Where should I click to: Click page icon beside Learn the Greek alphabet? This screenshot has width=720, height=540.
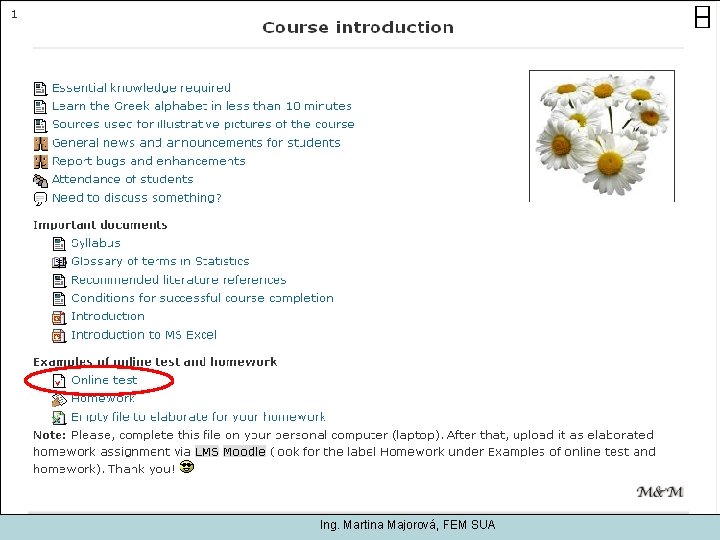pyautogui.click(x=40, y=107)
